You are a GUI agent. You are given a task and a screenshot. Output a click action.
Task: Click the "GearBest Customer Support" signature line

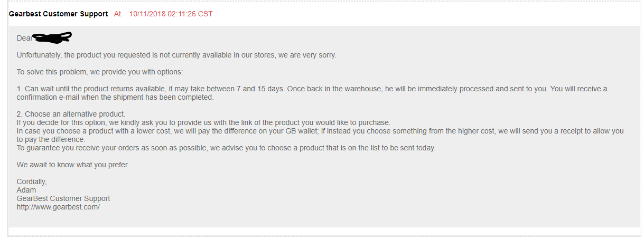pos(63,198)
